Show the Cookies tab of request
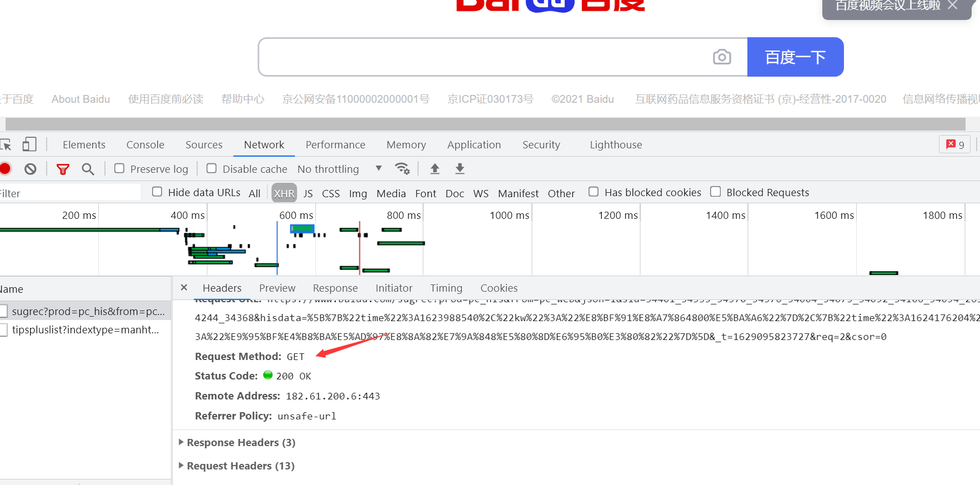The height and width of the screenshot is (485, 980). (499, 288)
